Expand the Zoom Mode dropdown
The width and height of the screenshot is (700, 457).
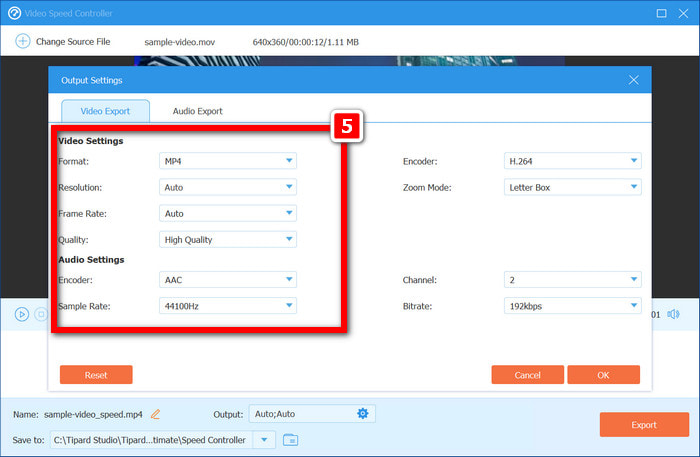click(572, 187)
